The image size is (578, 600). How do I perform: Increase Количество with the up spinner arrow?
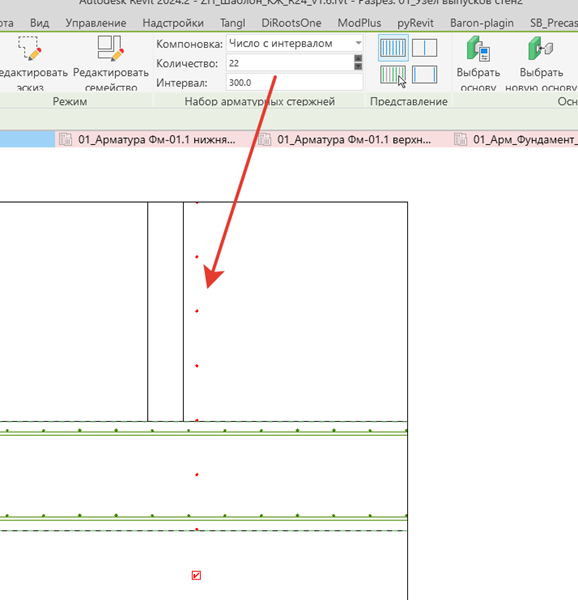click(x=358, y=59)
